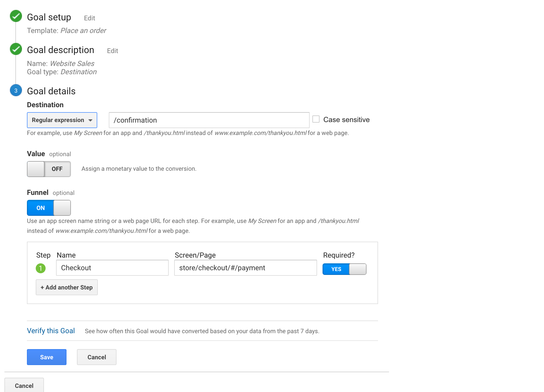Image resolution: width=544 pixels, height=392 pixels.
Task: Open the Regular expression match type dropdown
Action: pyautogui.click(x=62, y=120)
